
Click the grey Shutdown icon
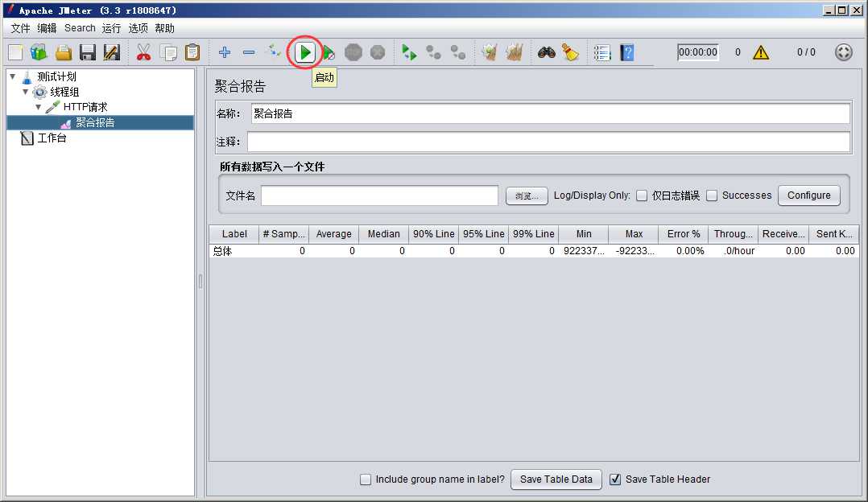tap(378, 52)
